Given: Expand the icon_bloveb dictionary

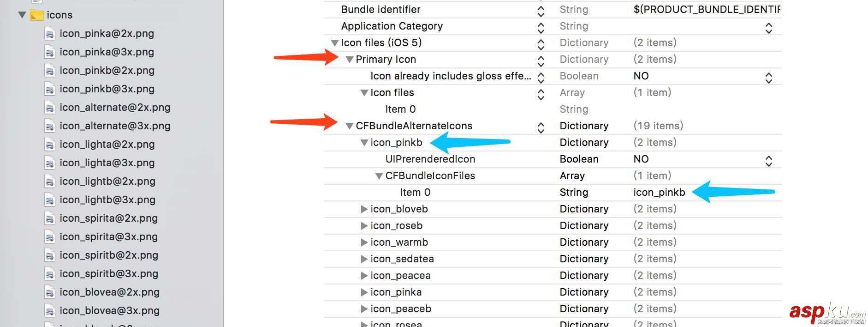Looking at the screenshot, I should tap(364, 209).
